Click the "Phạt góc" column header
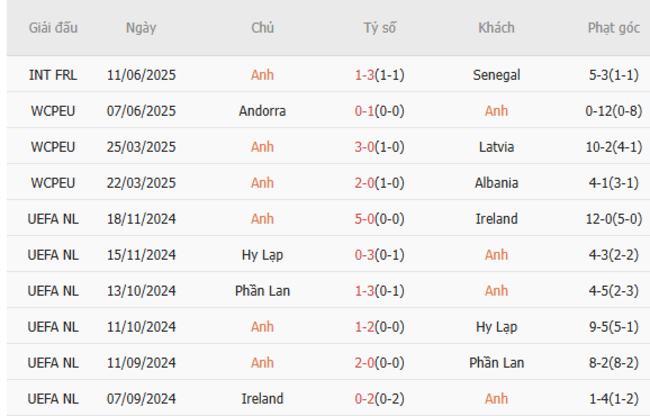Screen dimensions: 650x416 coord(613,28)
